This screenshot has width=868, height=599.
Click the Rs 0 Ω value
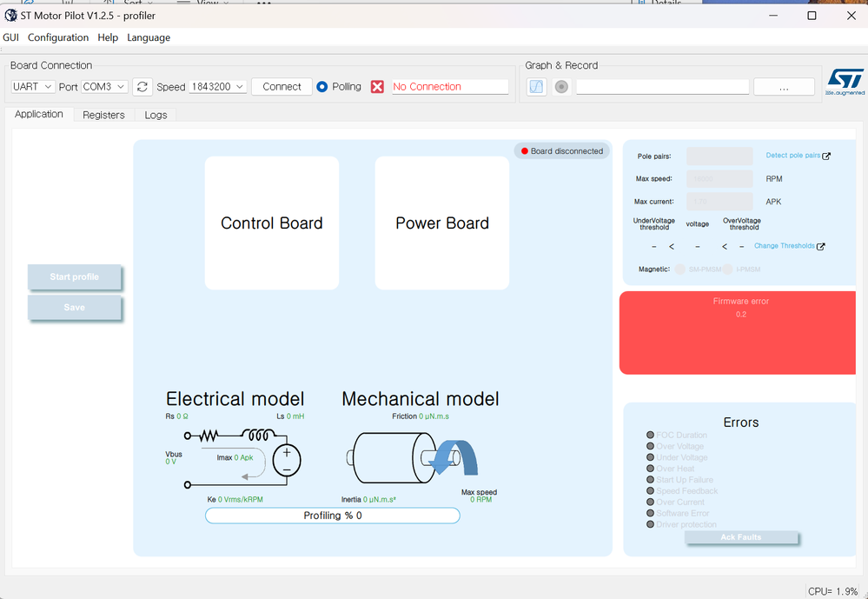(176, 416)
